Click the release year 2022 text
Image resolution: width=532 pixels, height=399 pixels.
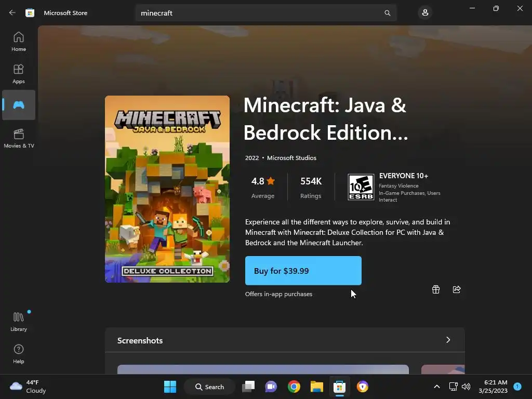click(252, 158)
